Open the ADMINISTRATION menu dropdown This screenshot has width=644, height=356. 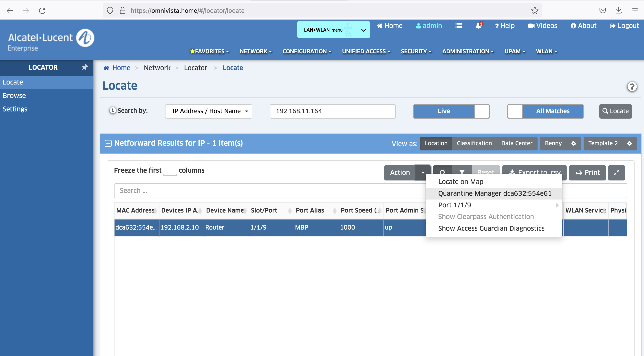coord(468,51)
